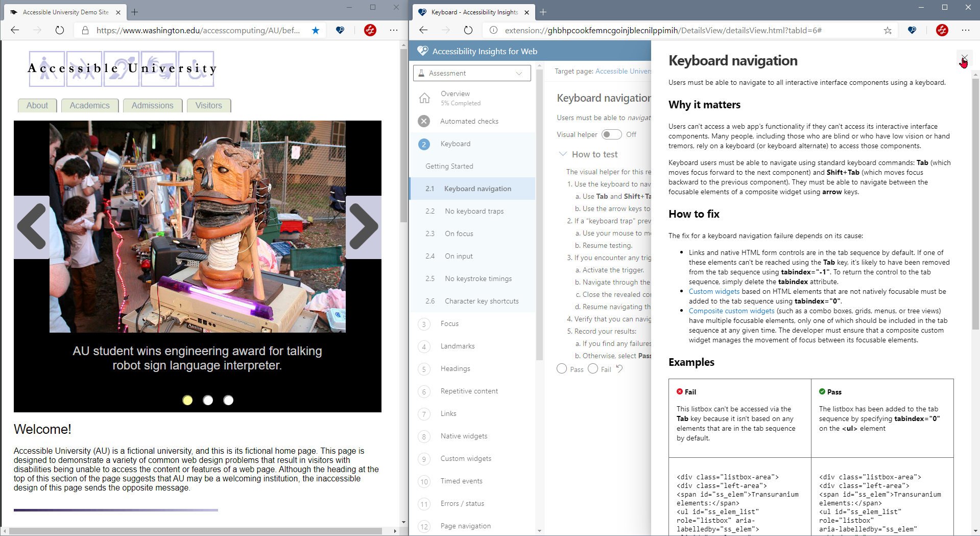Open Headings test step 5

(456, 368)
